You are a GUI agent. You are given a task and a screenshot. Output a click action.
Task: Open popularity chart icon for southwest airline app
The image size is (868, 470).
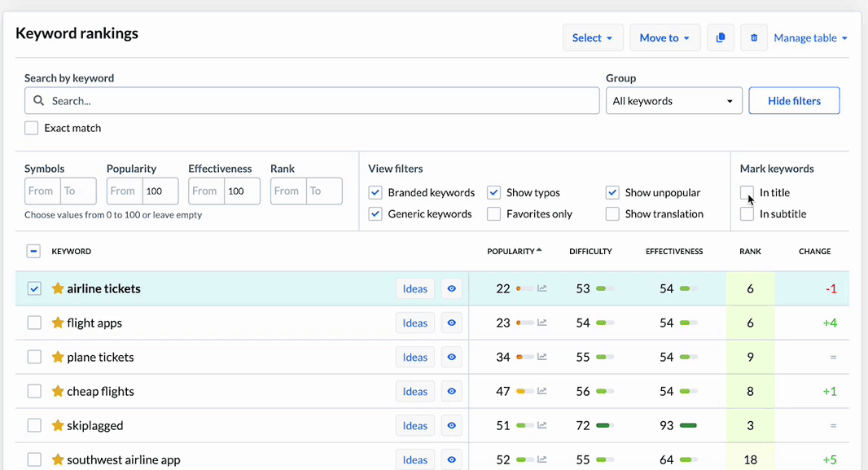coord(542,459)
